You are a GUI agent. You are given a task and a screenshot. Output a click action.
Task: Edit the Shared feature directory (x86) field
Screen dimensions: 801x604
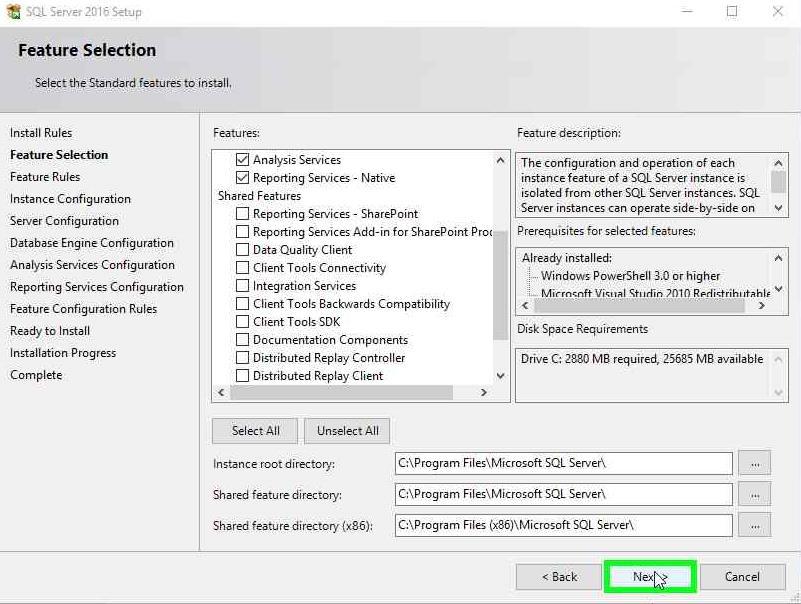point(563,525)
